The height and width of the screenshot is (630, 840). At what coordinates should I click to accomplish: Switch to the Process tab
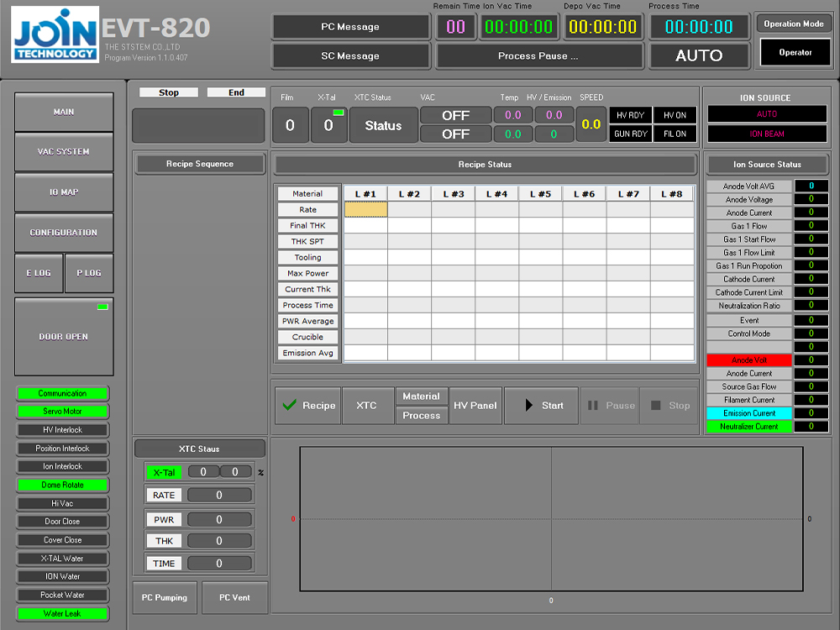coord(421,414)
